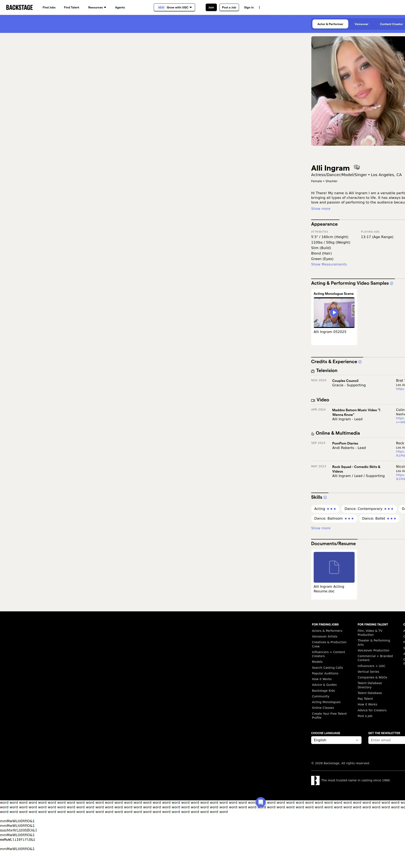Open the English language selector
405x868 pixels.
(x=336, y=740)
